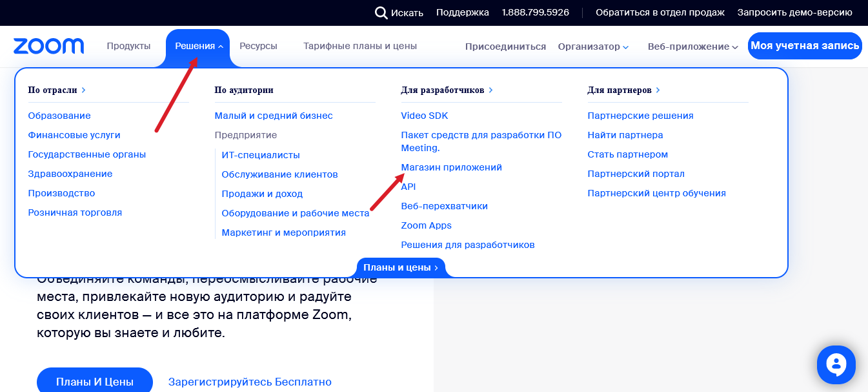Open Партнерские решения link

[x=640, y=116]
